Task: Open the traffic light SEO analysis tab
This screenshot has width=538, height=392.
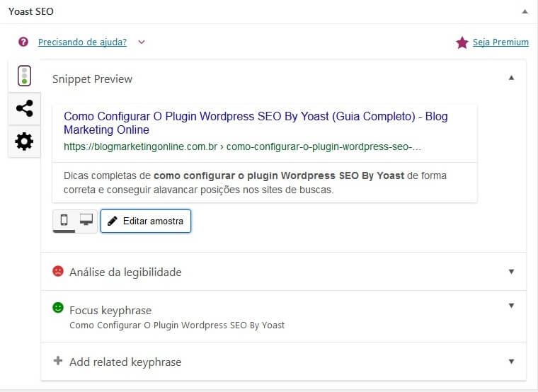Action: click(24, 76)
